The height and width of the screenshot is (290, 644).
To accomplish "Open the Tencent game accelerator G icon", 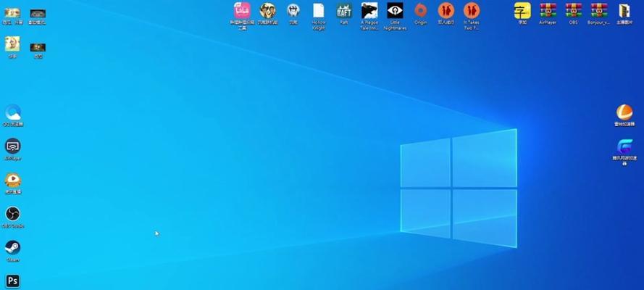I will [x=624, y=146].
